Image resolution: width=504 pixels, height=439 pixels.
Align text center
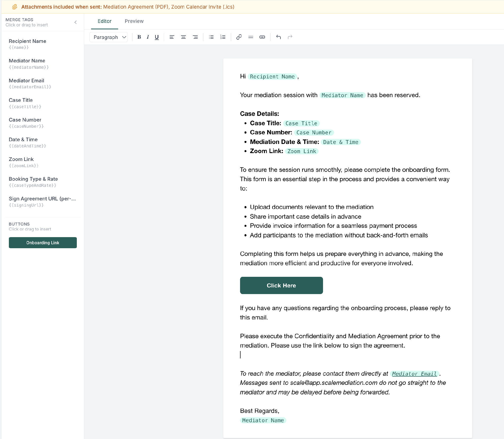183,37
